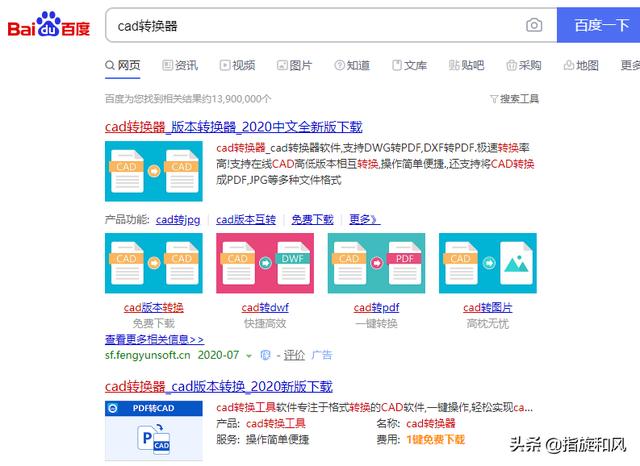Open the cad转dwf link
This screenshot has height=466, width=640.
pos(265,308)
